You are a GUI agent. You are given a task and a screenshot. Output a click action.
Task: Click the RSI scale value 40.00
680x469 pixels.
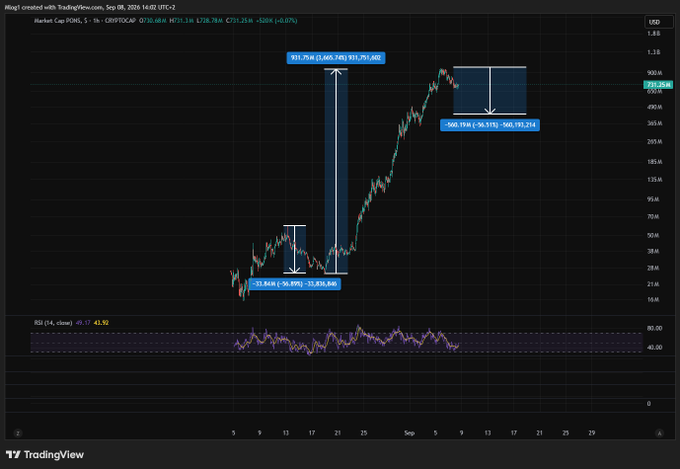[x=654, y=348]
